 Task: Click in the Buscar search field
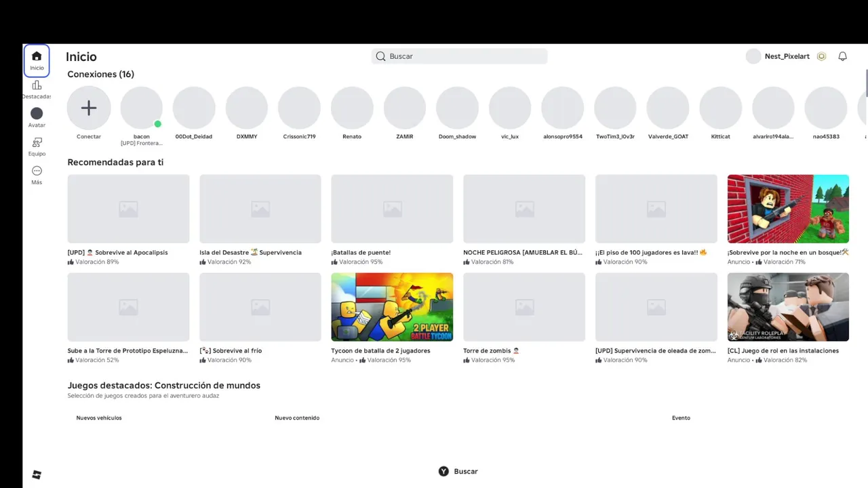point(460,56)
